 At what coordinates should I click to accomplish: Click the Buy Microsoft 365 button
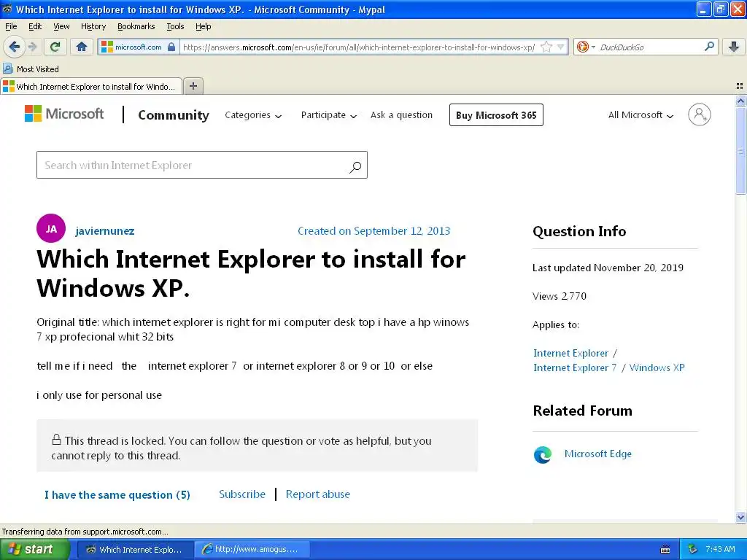[x=496, y=115]
